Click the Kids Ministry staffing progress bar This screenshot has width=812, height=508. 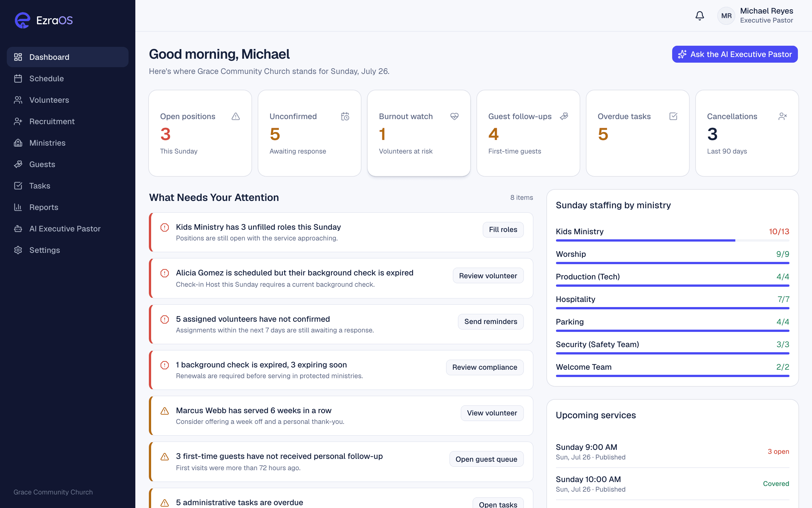click(x=672, y=240)
